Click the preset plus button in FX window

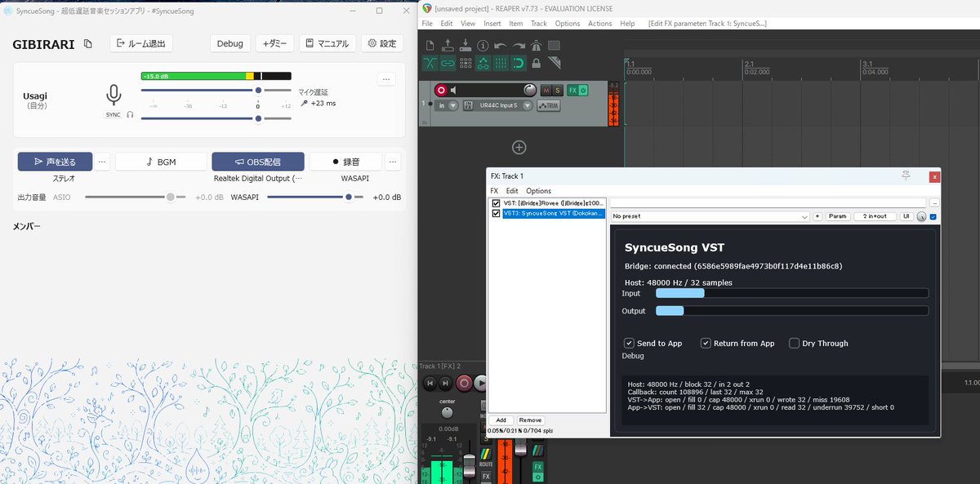(x=817, y=216)
